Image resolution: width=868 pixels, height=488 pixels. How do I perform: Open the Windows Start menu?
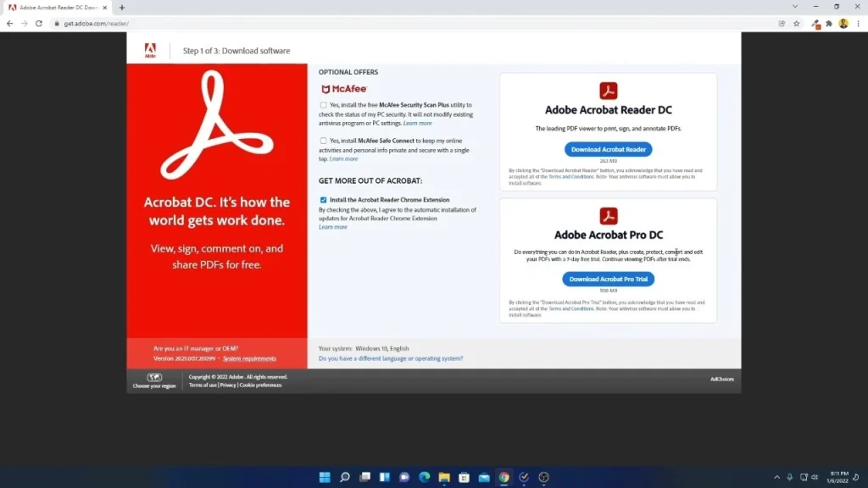coord(325,477)
